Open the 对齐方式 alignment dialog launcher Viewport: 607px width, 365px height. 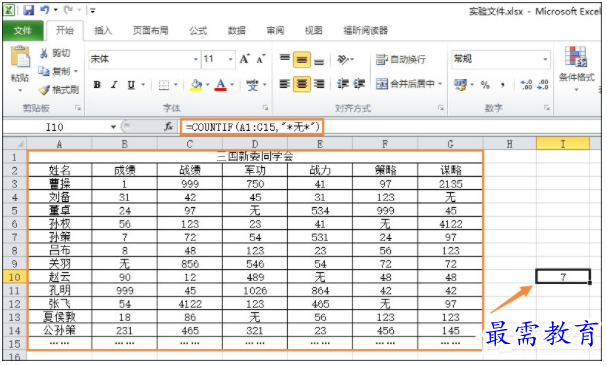click(x=441, y=108)
